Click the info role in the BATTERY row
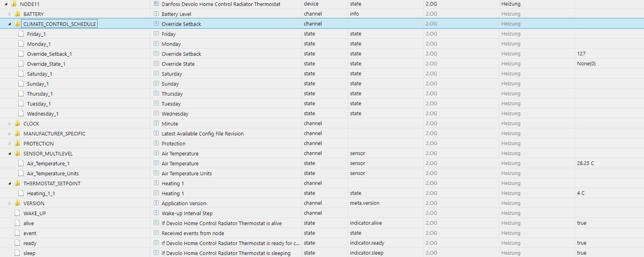The width and height of the screenshot is (644, 257). pos(354,14)
